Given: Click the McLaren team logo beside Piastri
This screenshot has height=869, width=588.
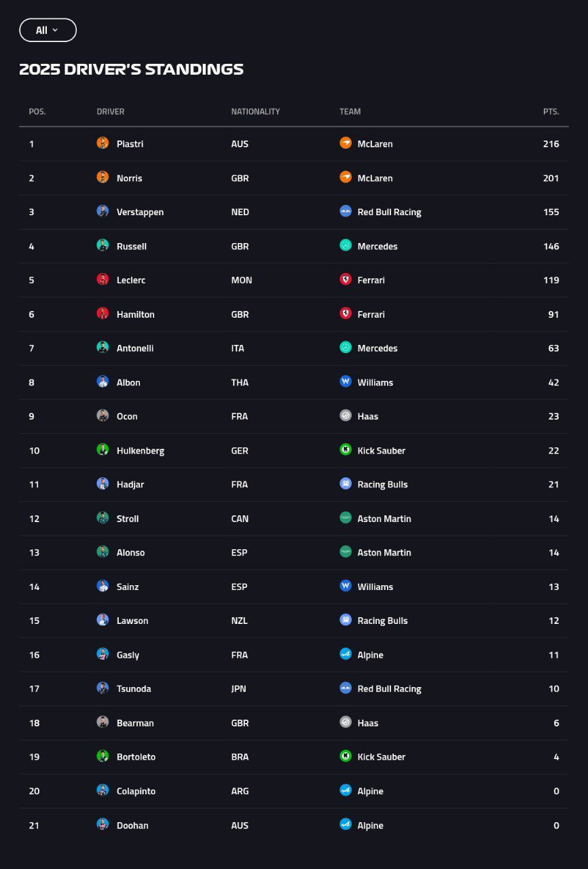Looking at the screenshot, I should 346,143.
